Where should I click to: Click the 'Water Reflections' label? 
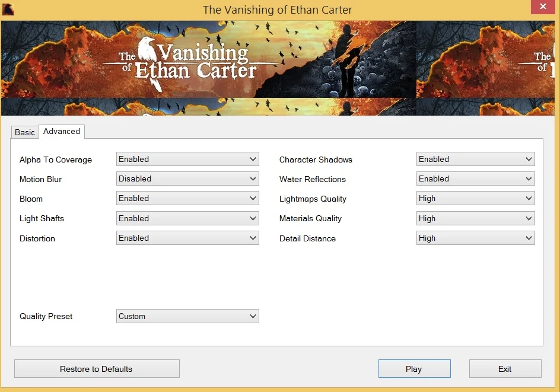pos(313,179)
